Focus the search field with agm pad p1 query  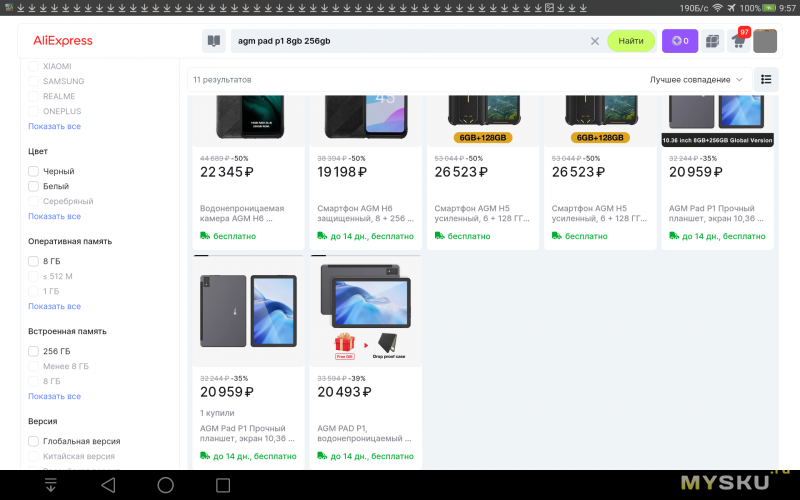tap(408, 41)
